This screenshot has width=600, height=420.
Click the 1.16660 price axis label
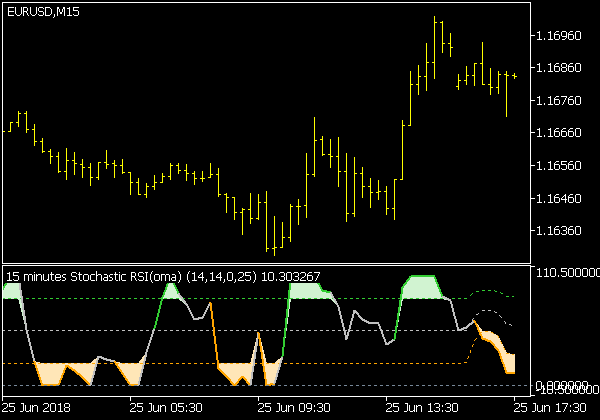(559, 133)
